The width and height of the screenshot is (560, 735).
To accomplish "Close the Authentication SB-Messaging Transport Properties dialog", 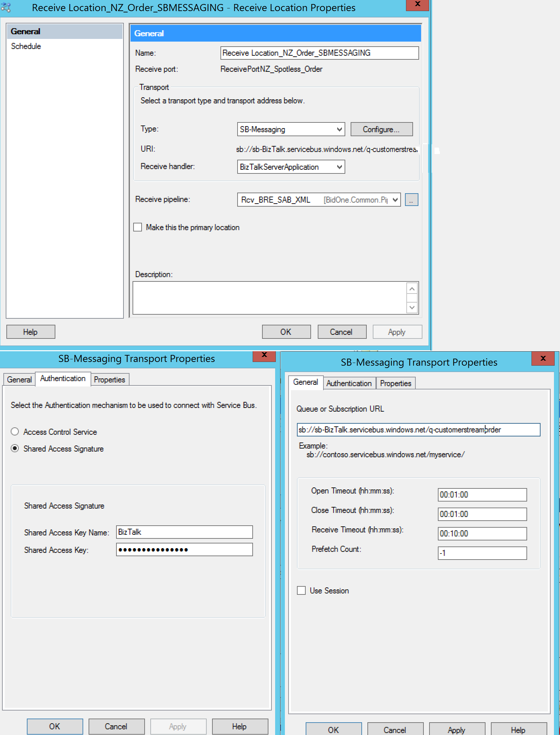I will pyautogui.click(x=264, y=356).
